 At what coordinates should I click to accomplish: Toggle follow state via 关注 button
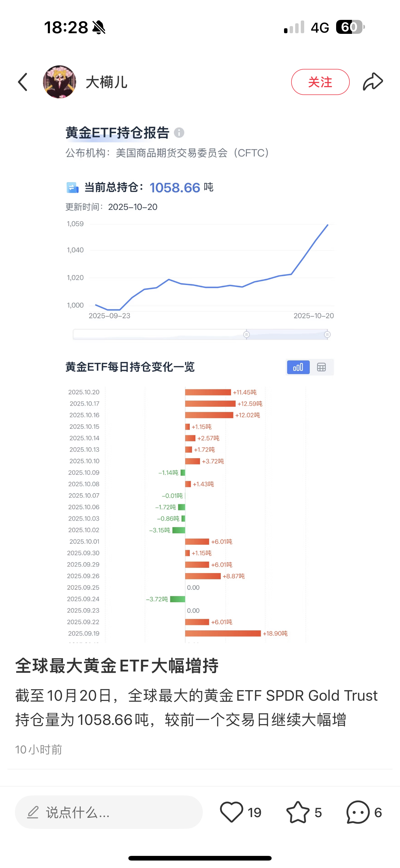(x=320, y=82)
